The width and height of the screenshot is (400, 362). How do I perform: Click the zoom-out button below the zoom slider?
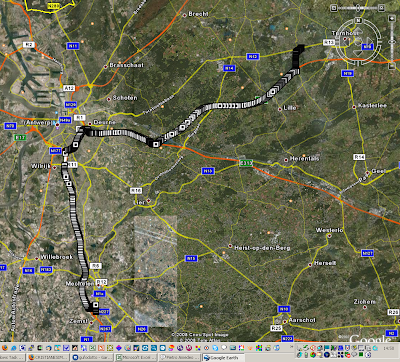pyautogui.click(x=392, y=66)
